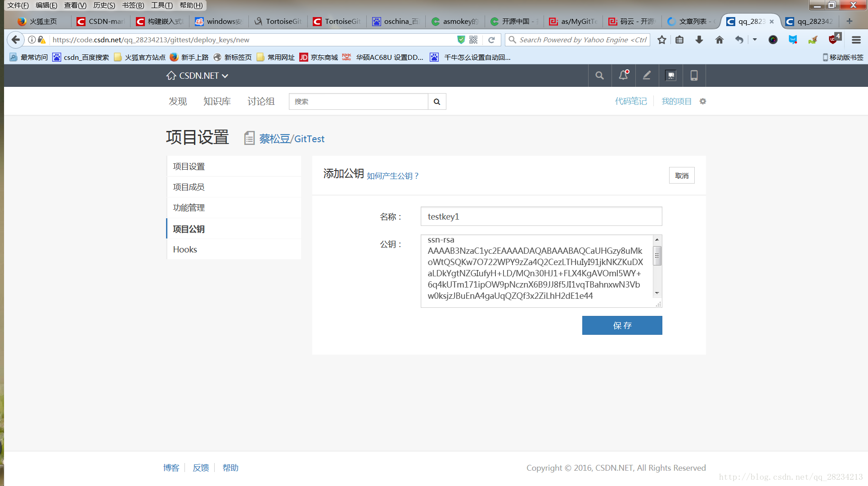
Task: Open the 查看(V) menu
Action: click(75, 5)
